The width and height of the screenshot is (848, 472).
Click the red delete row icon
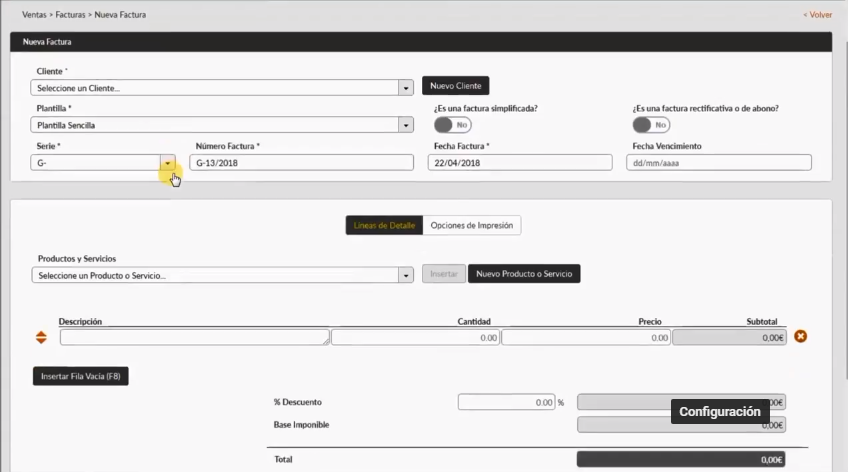click(x=800, y=337)
